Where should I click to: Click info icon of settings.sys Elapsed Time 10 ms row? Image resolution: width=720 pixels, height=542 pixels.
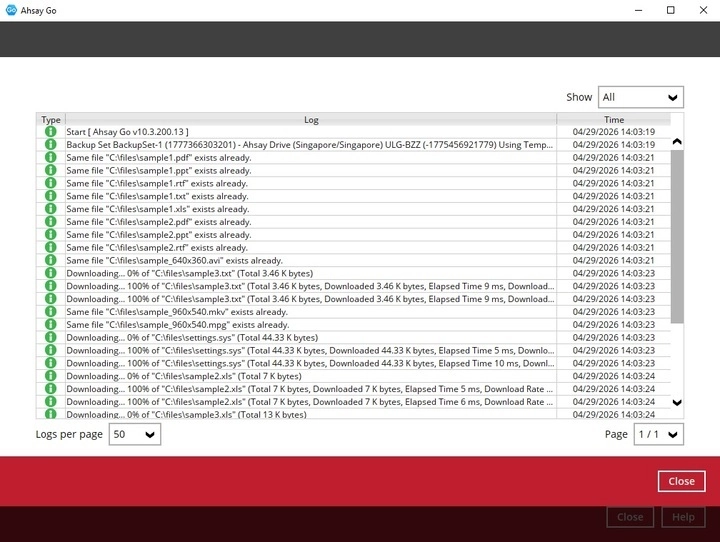(51, 363)
